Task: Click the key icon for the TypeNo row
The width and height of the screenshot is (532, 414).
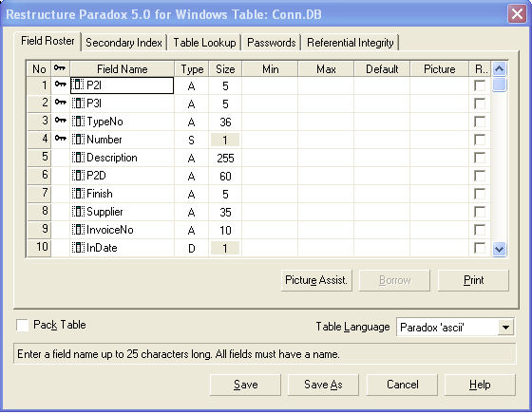Action: 61,120
